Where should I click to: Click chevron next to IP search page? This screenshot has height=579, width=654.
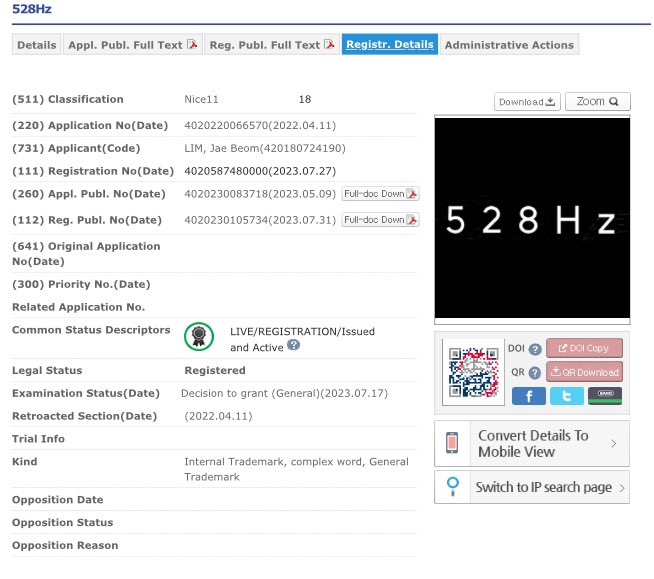tap(622, 488)
